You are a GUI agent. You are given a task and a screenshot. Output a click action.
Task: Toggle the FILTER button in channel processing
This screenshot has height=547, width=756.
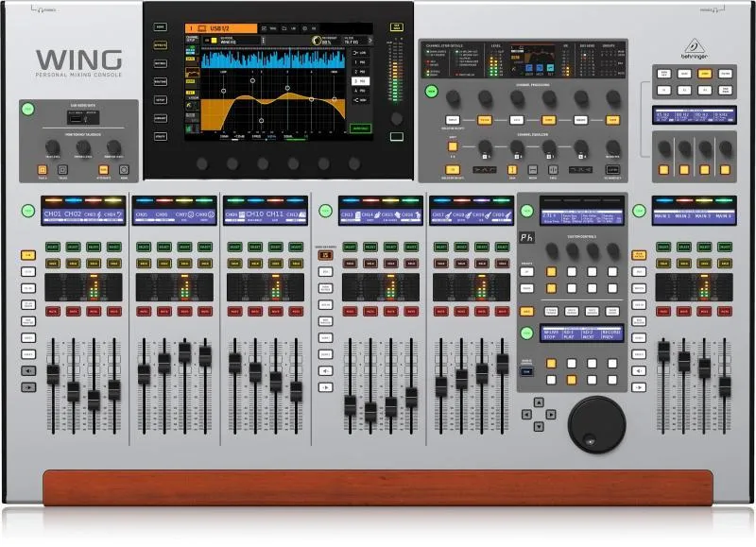484,120
